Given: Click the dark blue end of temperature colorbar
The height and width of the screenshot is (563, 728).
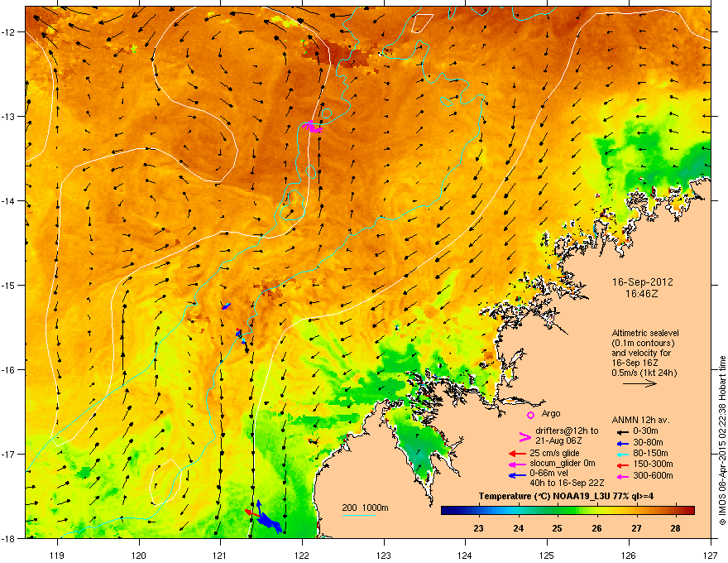Looking at the screenshot, I should point(448,511).
